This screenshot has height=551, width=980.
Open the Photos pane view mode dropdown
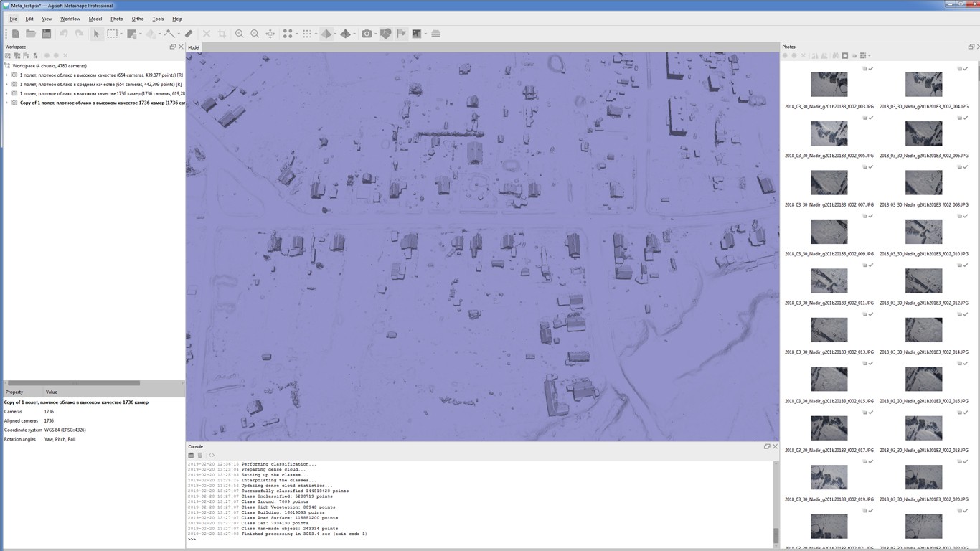point(865,55)
